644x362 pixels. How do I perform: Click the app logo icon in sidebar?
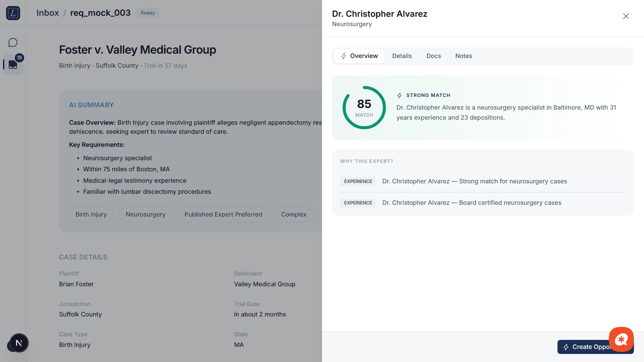[x=13, y=13]
